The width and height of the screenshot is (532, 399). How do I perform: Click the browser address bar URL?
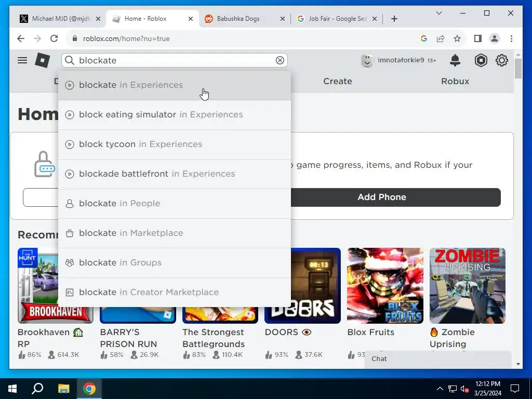[126, 38]
